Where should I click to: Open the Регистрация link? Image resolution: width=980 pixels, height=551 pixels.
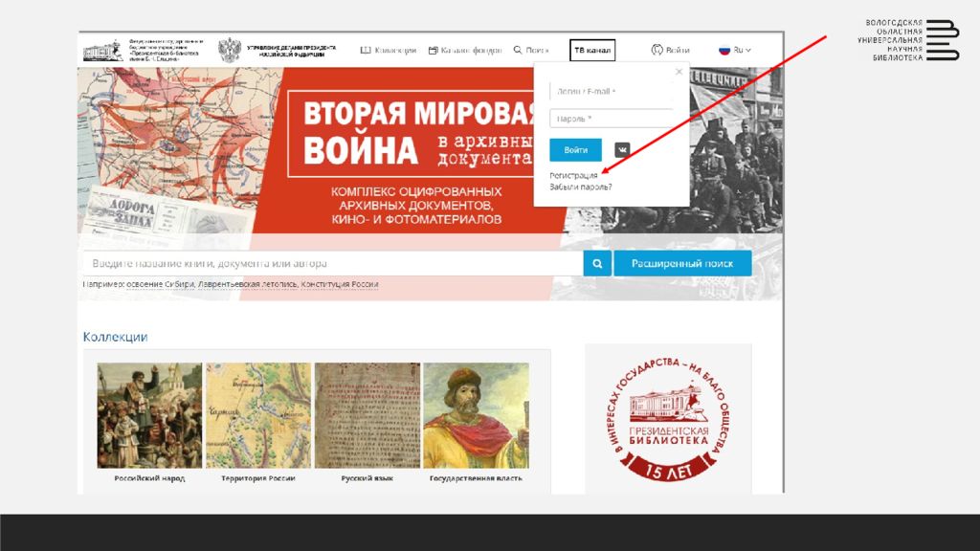tap(573, 176)
